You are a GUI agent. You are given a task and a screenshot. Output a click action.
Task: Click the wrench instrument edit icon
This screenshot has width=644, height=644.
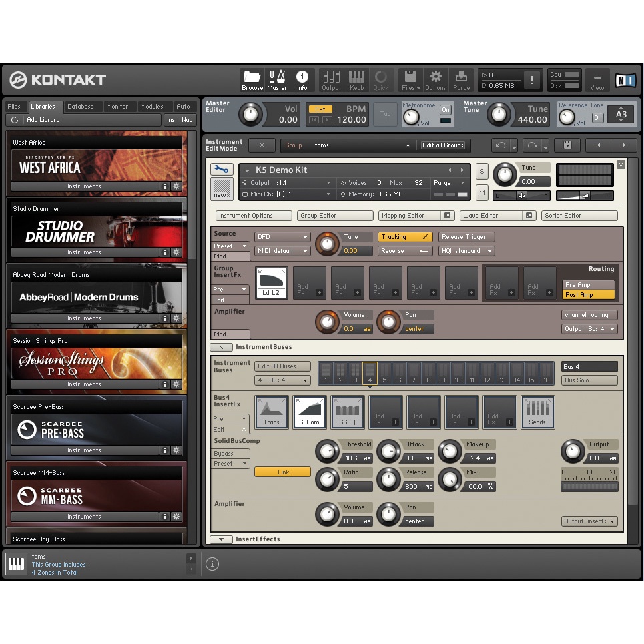(222, 170)
